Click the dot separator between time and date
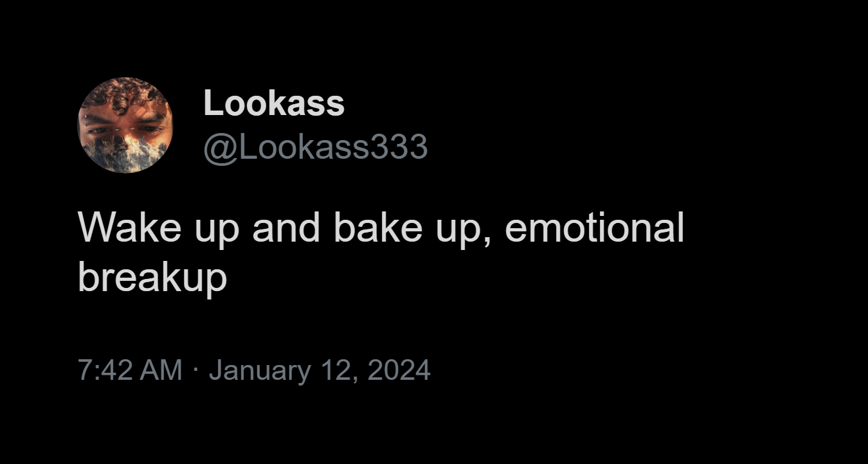The image size is (868, 464). tap(196, 371)
